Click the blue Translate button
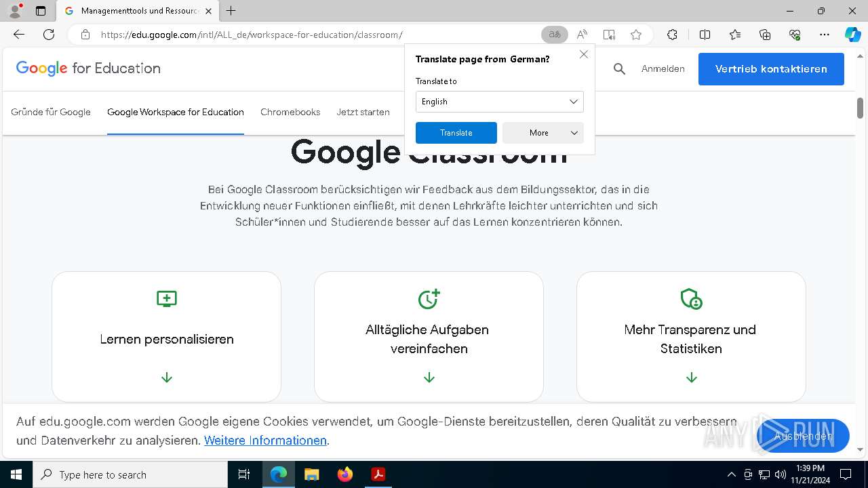 pyautogui.click(x=456, y=133)
